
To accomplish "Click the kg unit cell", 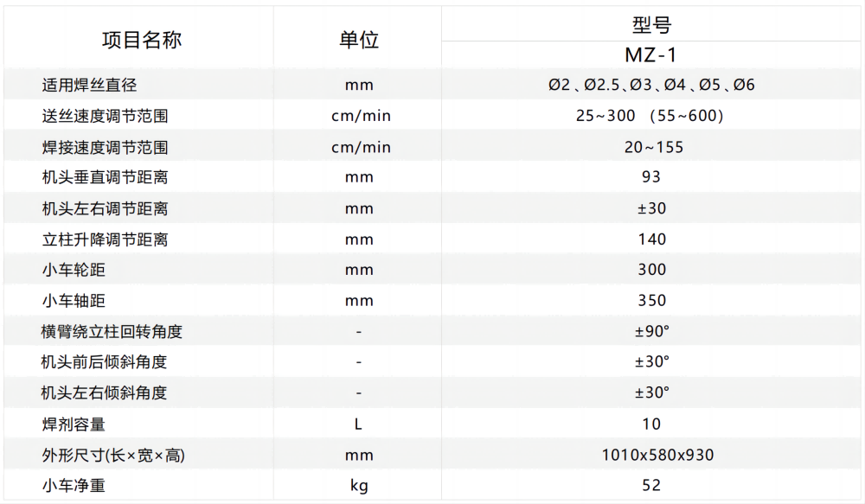I will 358,486.
